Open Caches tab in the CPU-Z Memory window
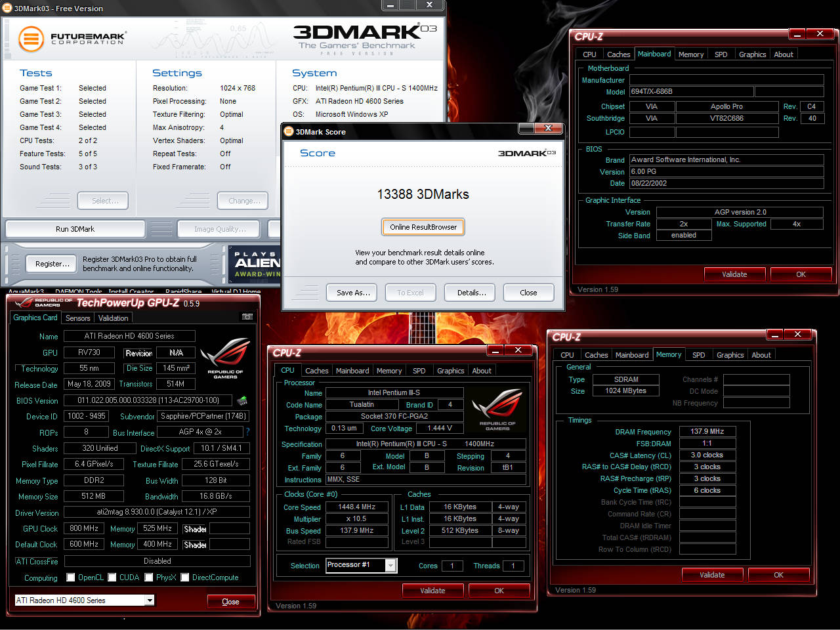 [596, 355]
